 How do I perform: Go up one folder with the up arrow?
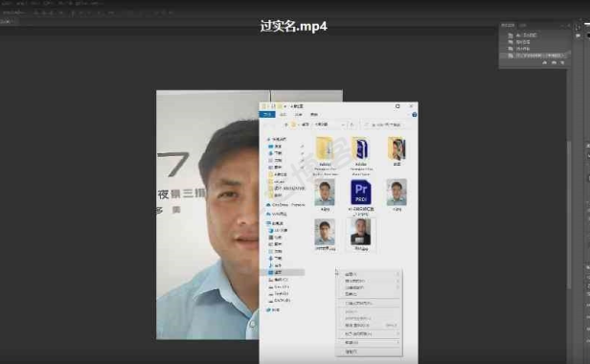(x=286, y=125)
